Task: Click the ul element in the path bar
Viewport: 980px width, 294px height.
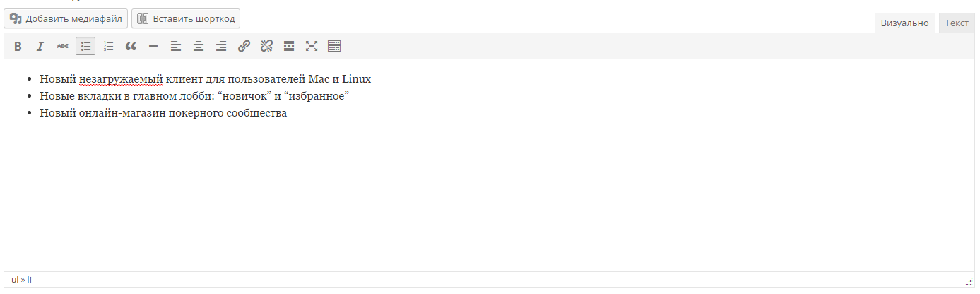Action: (x=15, y=280)
